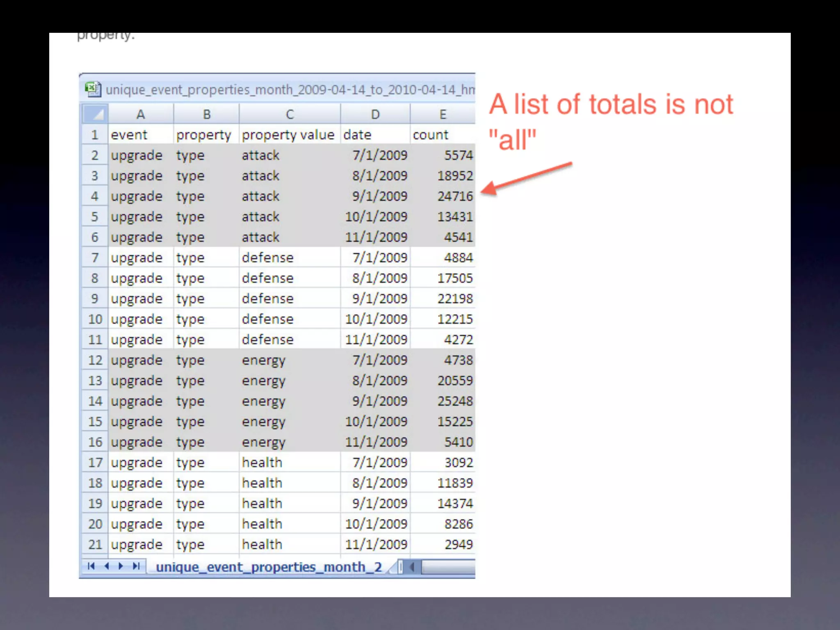Select column E header

pos(443,114)
